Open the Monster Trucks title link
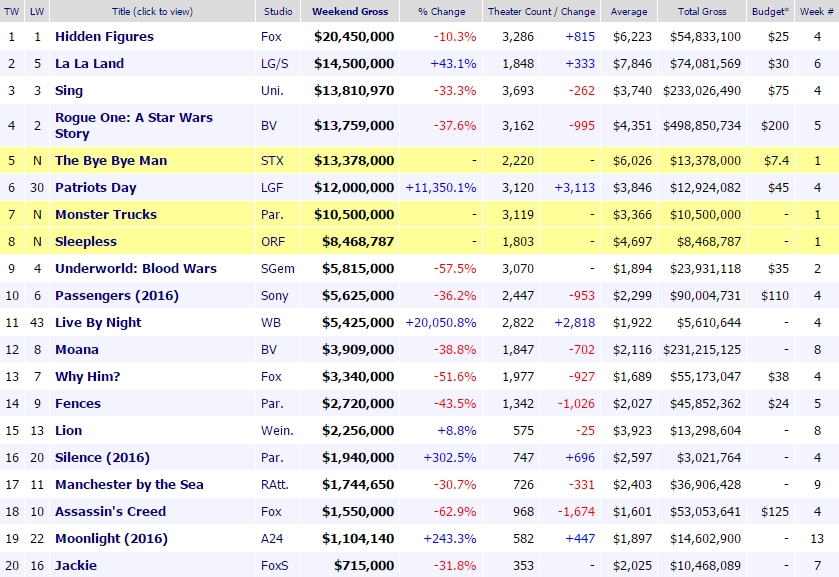 pos(106,215)
